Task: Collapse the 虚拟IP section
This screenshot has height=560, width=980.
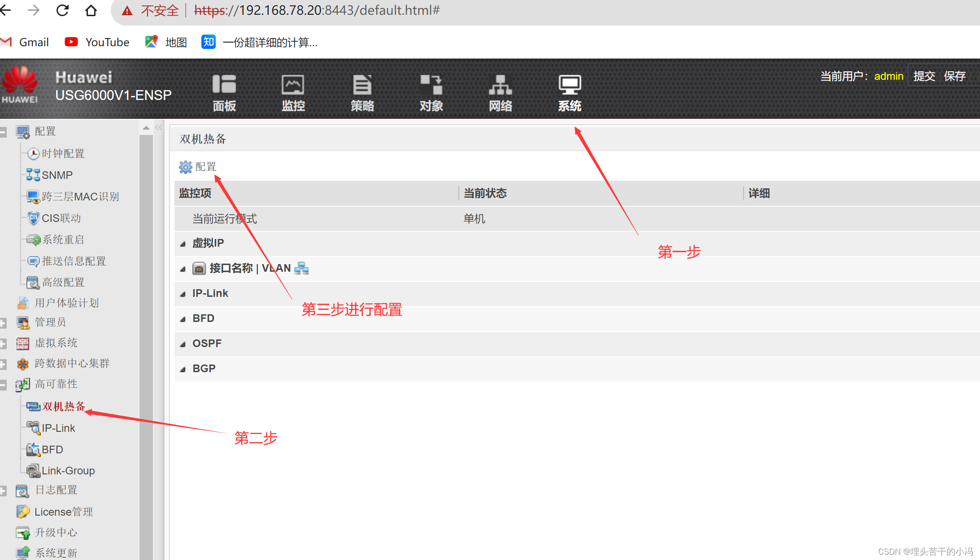Action: pyautogui.click(x=183, y=243)
